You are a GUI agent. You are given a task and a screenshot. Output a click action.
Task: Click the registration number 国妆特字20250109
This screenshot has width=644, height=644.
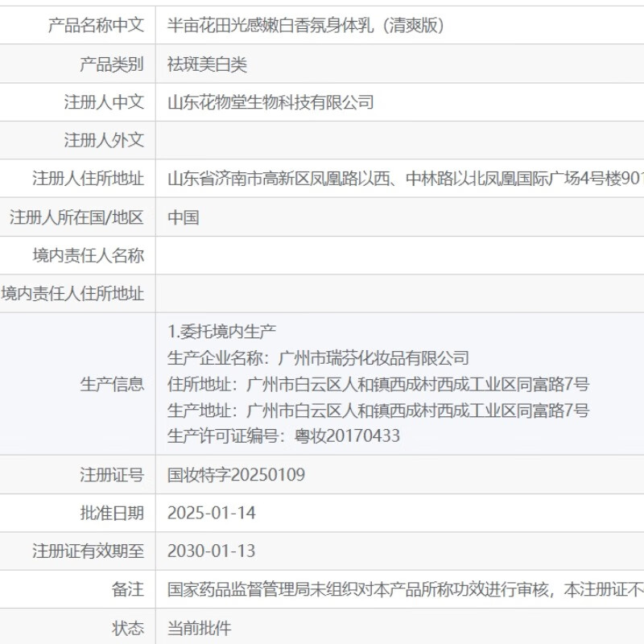[236, 475]
